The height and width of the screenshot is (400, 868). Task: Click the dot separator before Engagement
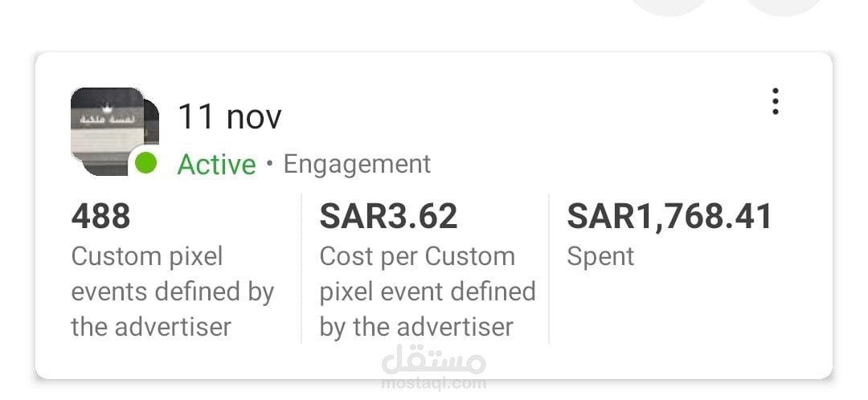pyautogui.click(x=269, y=164)
